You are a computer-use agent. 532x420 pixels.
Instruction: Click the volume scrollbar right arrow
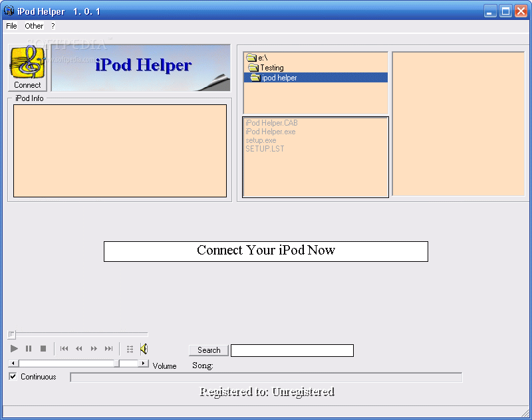tap(144, 364)
